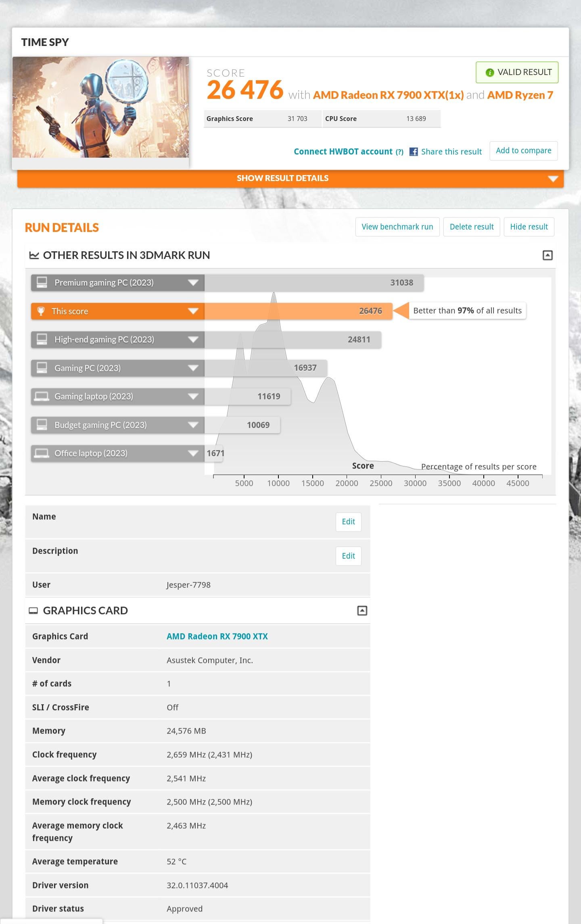
Task: Expand the Office laptop (2023) dropdown arrow
Action: (193, 453)
